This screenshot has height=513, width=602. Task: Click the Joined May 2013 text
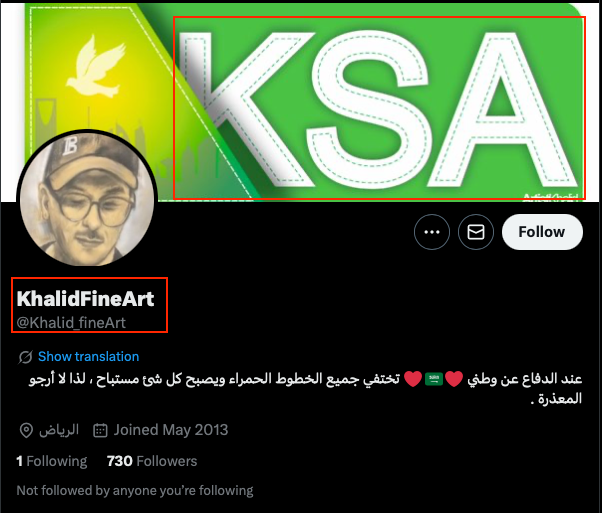(171, 430)
